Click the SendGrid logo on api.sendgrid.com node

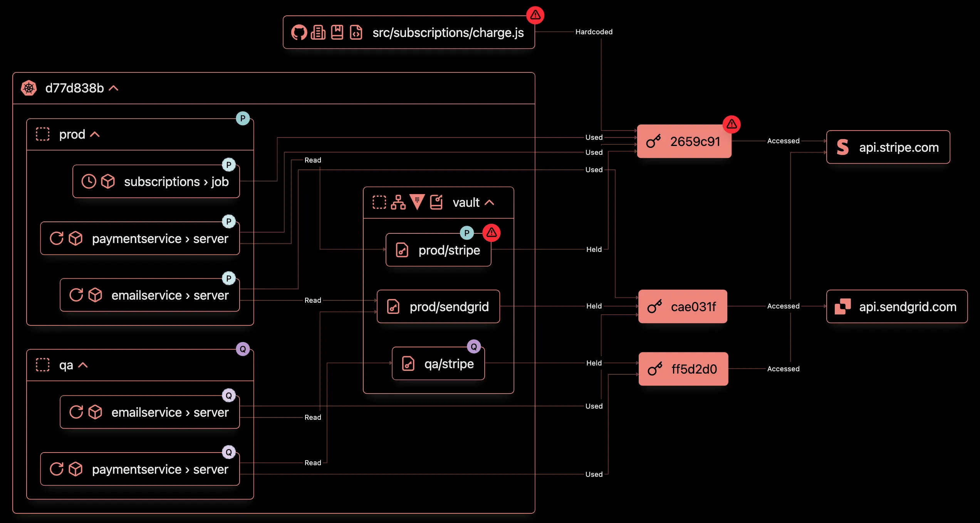pyautogui.click(x=842, y=307)
